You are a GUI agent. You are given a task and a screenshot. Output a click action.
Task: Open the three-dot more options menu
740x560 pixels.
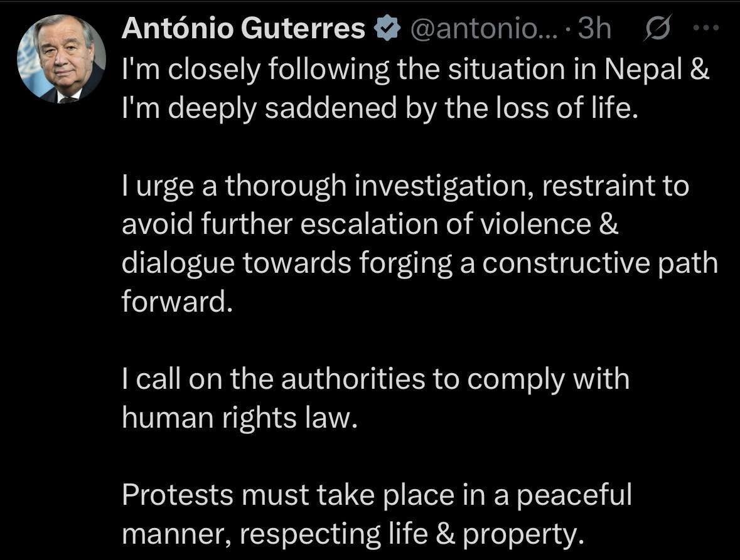(x=708, y=28)
